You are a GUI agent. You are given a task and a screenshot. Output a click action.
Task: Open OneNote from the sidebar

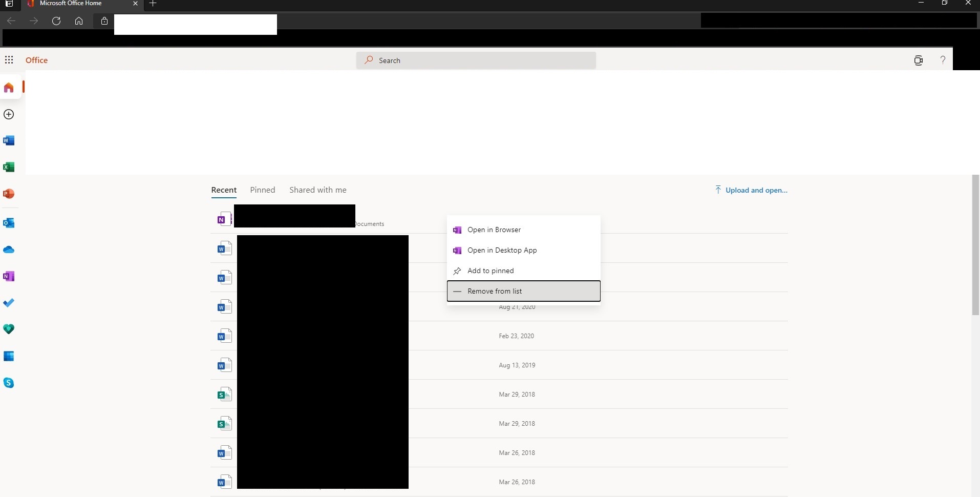[9, 276]
